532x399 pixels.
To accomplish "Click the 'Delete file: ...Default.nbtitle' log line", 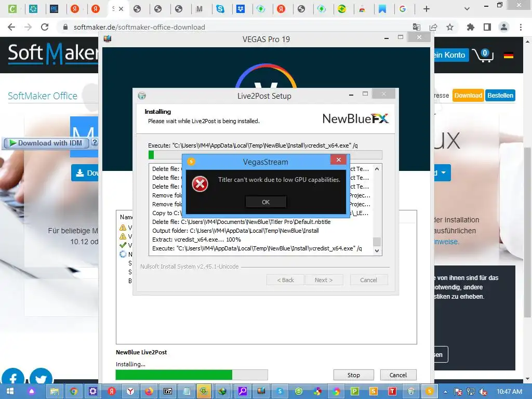I will point(241,222).
